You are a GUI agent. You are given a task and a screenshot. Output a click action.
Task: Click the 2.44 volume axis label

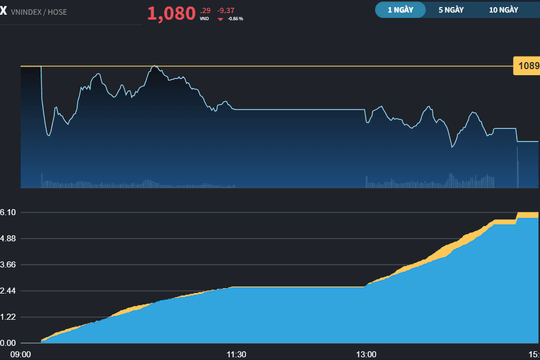(x=8, y=291)
